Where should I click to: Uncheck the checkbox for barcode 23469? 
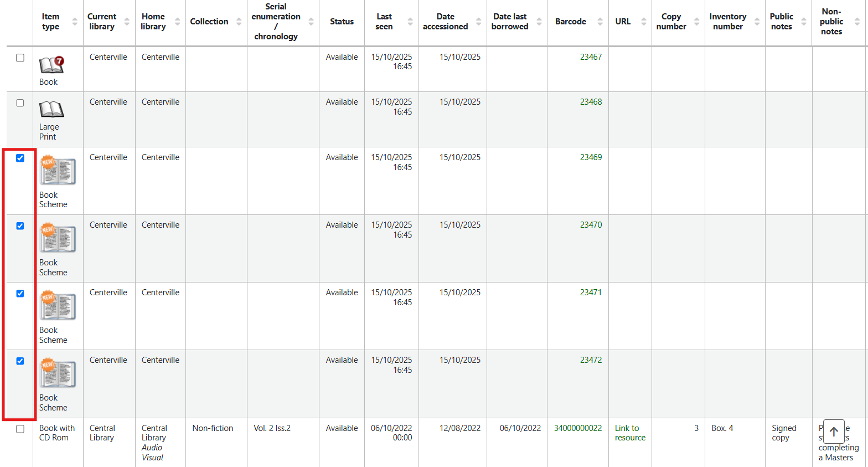point(20,158)
